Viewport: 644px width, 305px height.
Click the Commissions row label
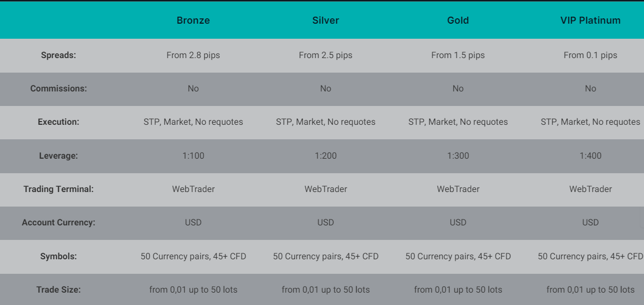tap(59, 88)
